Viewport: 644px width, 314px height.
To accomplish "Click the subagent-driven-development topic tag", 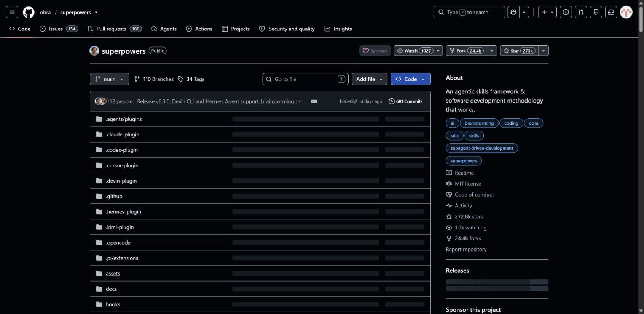I will 482,148.
